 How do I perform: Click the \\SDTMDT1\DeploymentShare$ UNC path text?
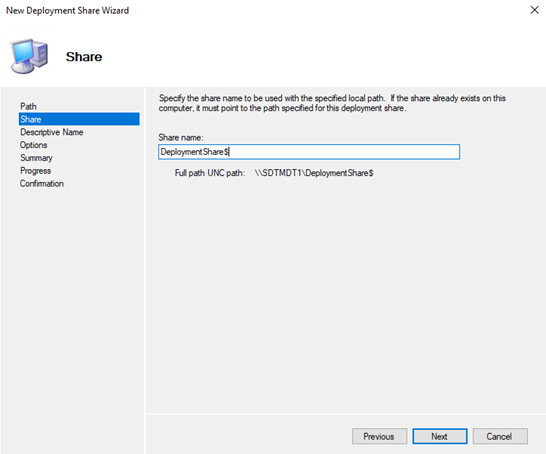point(314,173)
